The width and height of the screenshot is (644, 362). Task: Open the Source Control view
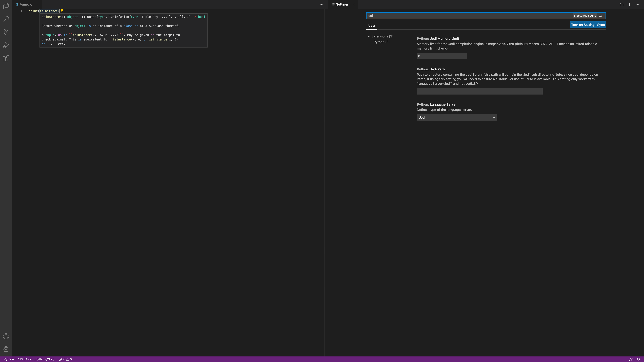point(6,32)
